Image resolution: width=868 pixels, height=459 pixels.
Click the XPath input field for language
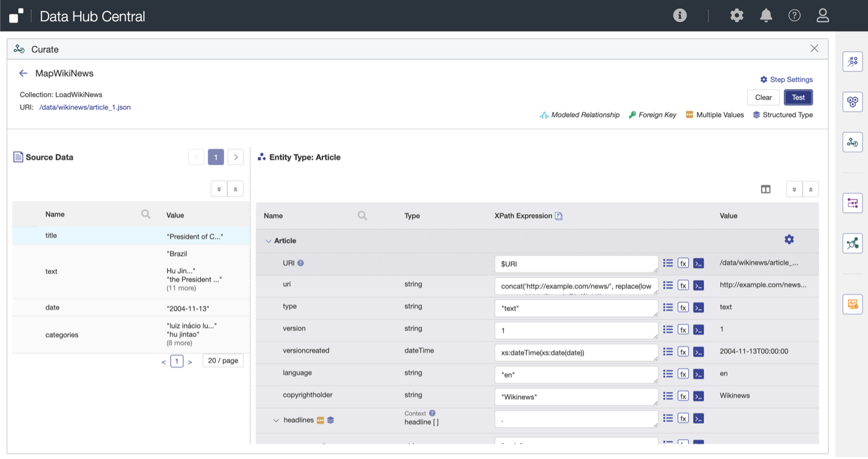[575, 375]
